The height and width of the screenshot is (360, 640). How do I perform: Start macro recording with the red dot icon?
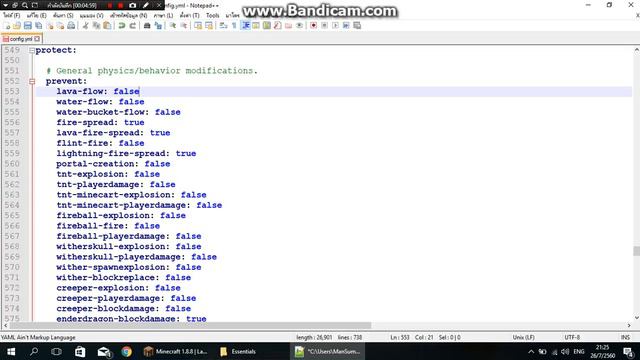click(313, 26)
